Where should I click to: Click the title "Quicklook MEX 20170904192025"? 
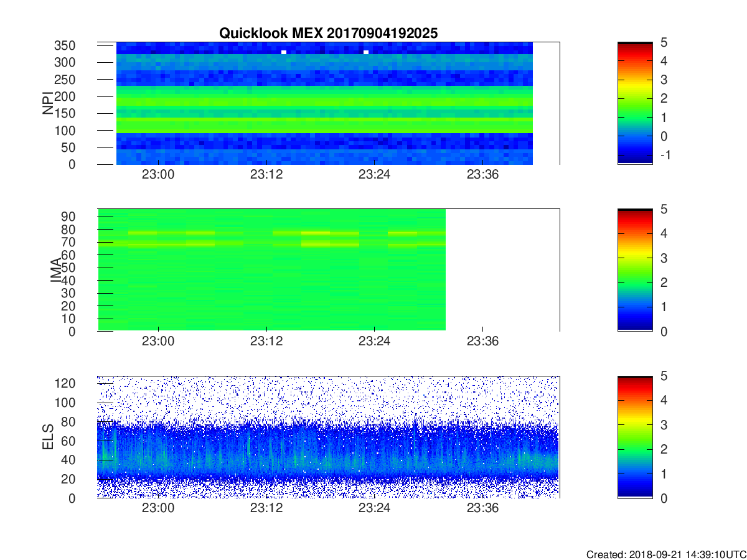point(328,33)
